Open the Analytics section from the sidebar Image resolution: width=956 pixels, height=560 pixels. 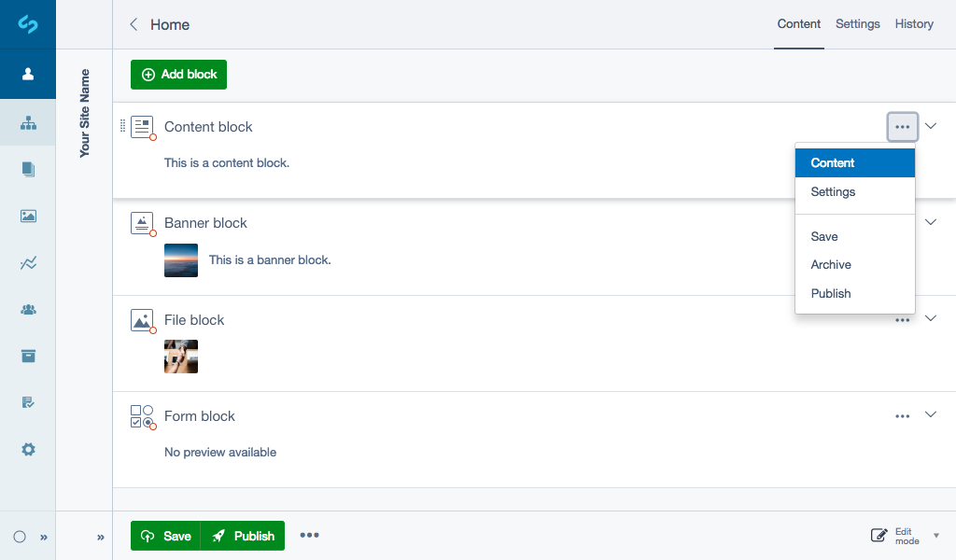coord(28,262)
